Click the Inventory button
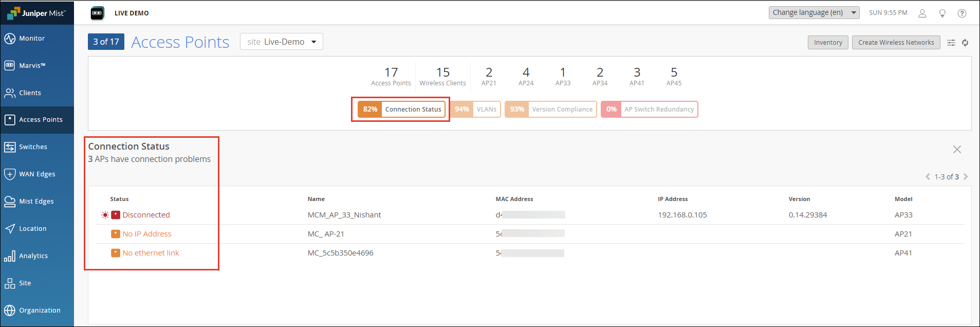980x327 pixels. (828, 43)
